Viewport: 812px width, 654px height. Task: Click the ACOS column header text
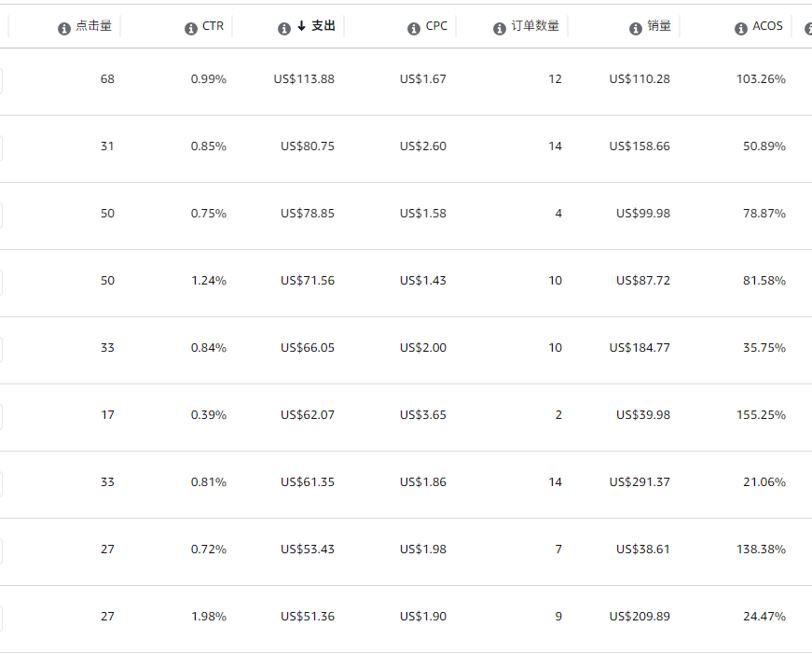point(768,27)
